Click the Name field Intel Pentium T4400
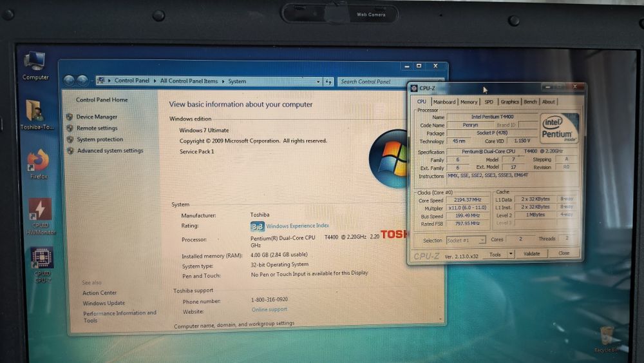Screen dimensions: 644x363 click(x=492, y=117)
